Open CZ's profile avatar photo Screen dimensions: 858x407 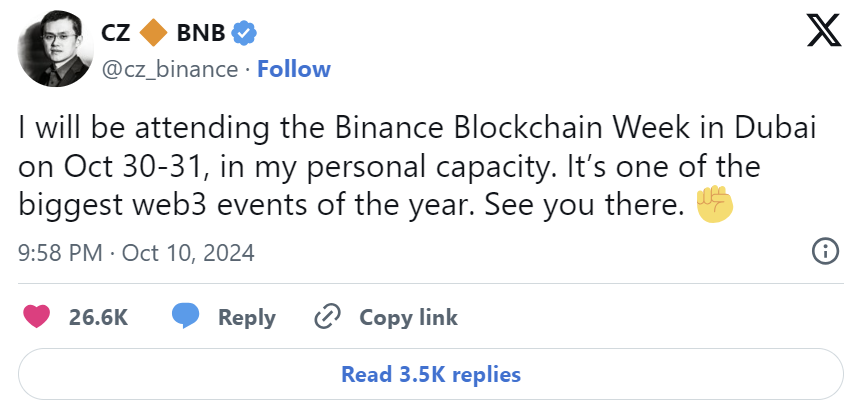(53, 53)
